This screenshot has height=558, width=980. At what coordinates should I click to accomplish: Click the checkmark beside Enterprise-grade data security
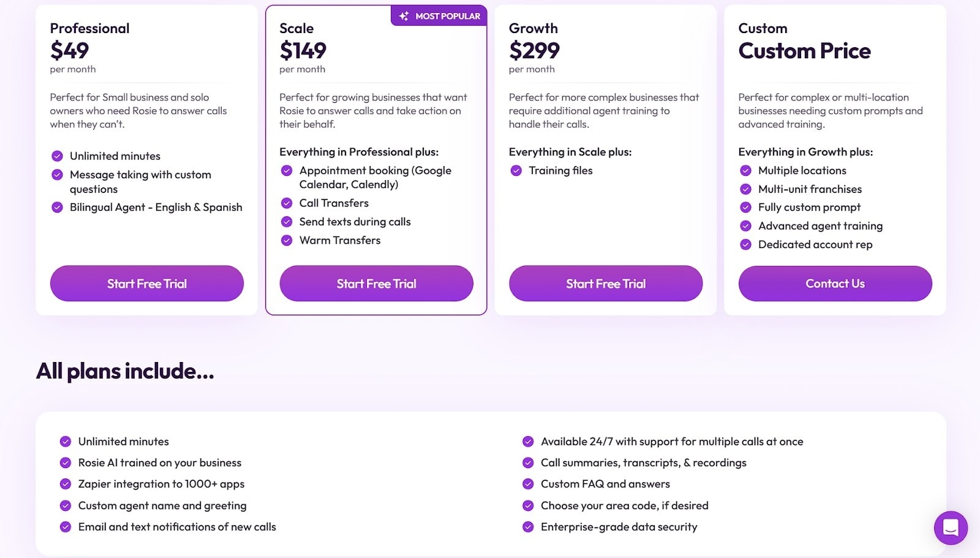pos(528,527)
